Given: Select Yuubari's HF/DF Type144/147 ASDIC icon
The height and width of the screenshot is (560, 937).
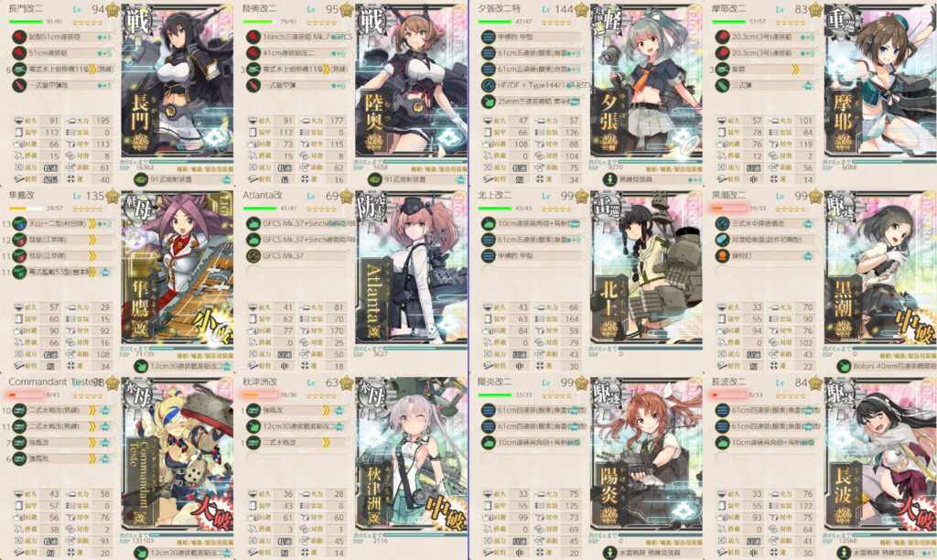Looking at the screenshot, I should pos(489,85).
